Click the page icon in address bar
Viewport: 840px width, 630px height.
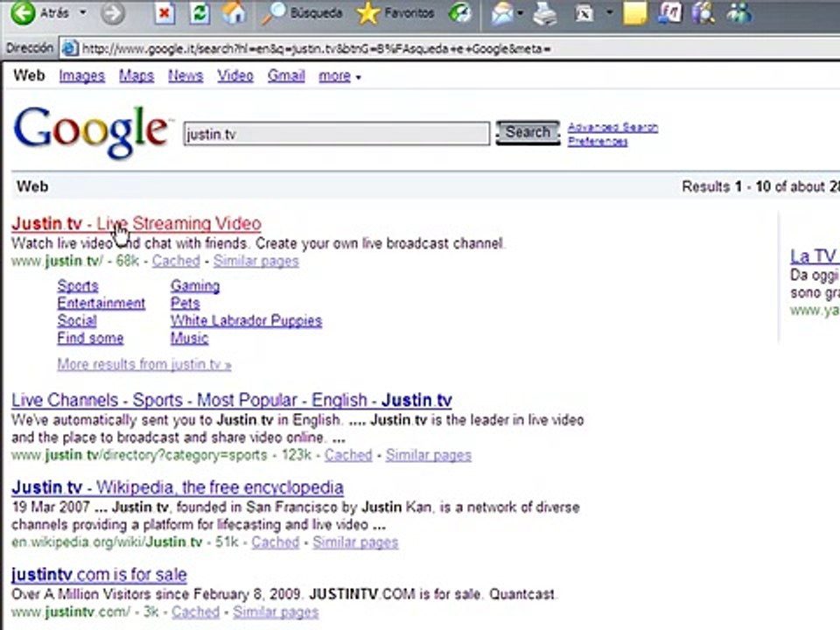pyautogui.click(x=70, y=49)
